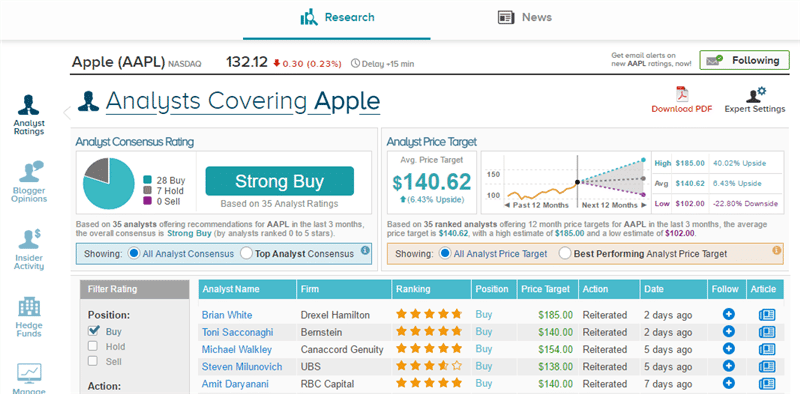Open Michael Walkley's article icon
Image resolution: width=800 pixels, height=394 pixels.
point(767,350)
